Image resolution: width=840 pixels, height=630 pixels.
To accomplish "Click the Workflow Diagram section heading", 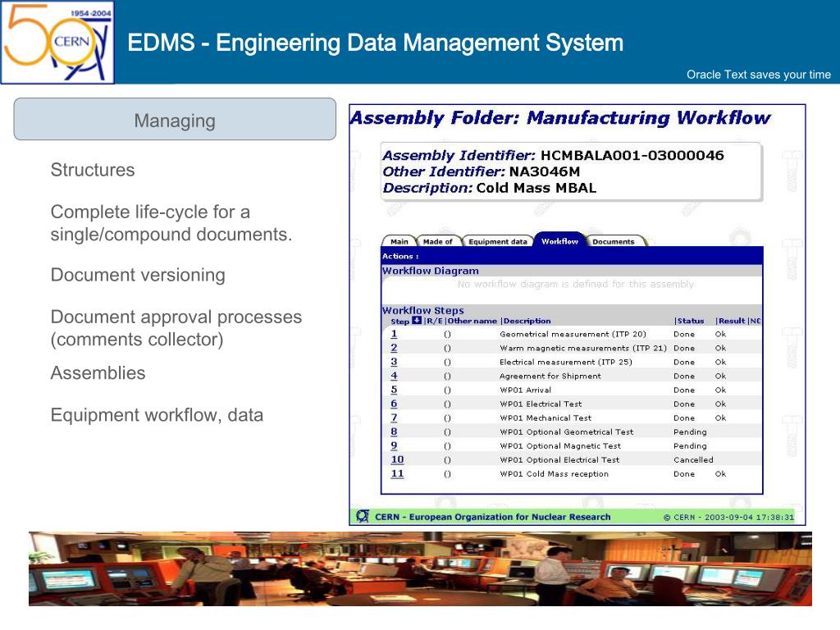I will tap(430, 271).
